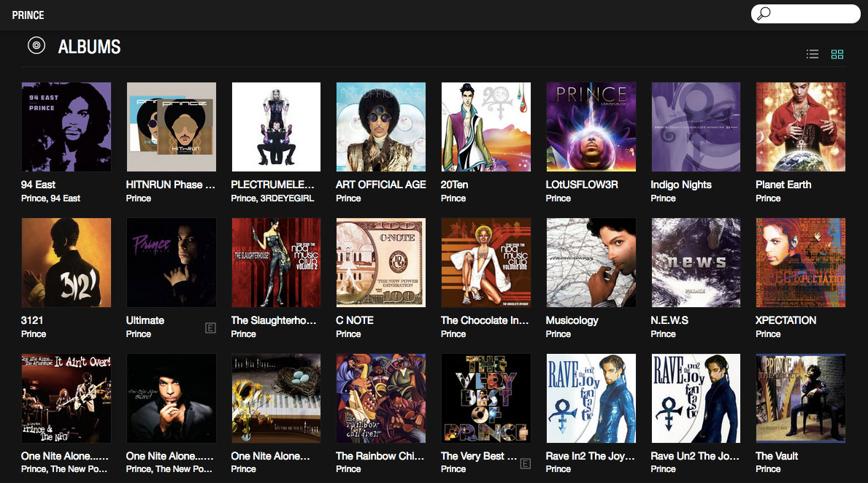Click the ALBUMS heading
868x483 pixels.
[x=90, y=47]
